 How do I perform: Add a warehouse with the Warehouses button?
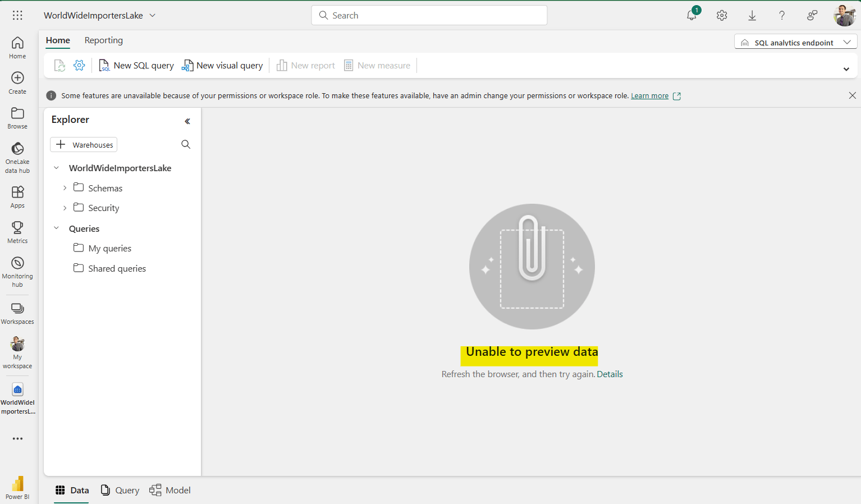click(x=84, y=145)
